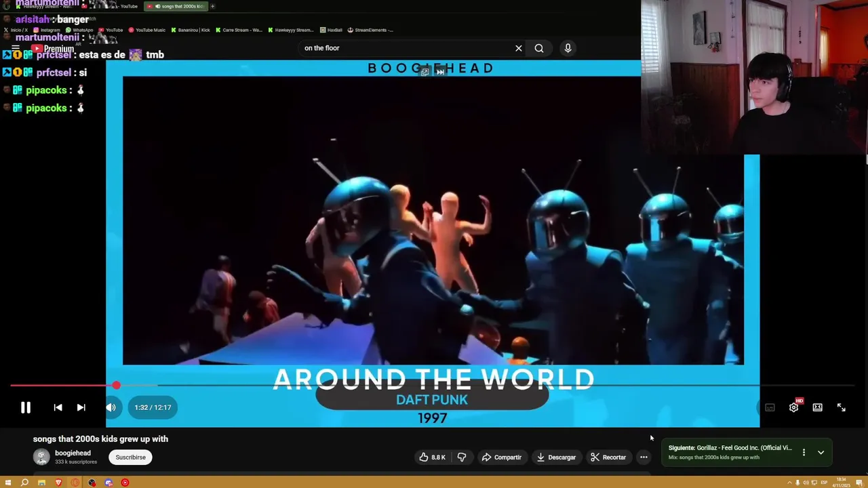
Task: Open the taskbar clock 18:34
Action: [842, 483]
